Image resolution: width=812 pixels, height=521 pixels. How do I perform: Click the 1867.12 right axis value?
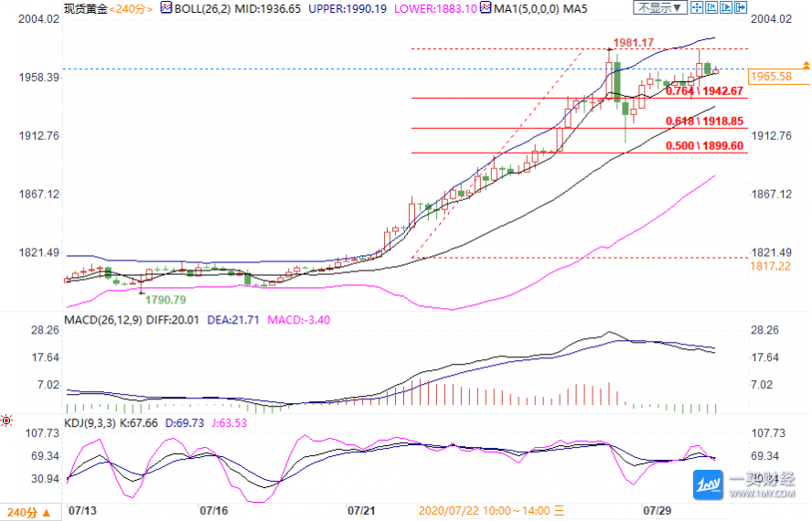click(772, 194)
